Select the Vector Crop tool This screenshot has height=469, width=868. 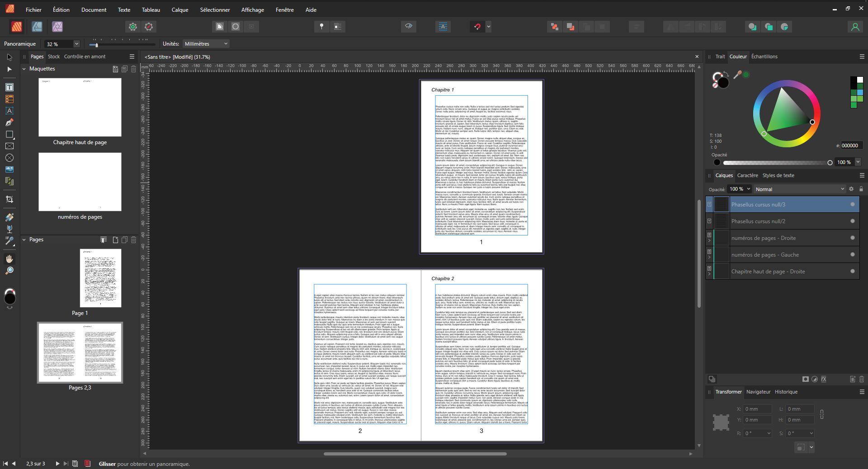click(x=9, y=199)
